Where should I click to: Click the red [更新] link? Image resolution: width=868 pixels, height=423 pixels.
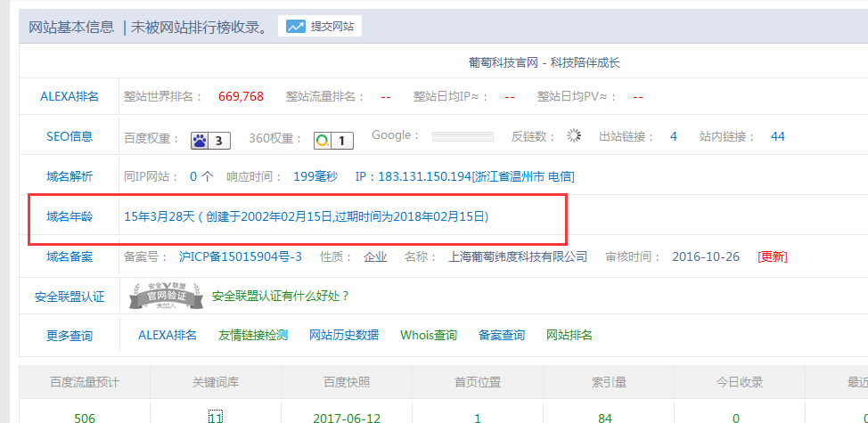[773, 256]
